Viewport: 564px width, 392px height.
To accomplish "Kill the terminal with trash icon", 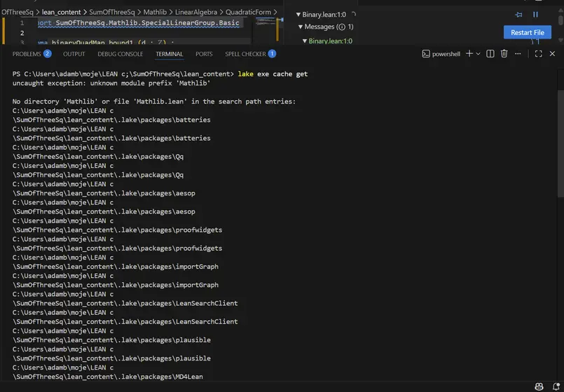I will [x=504, y=54].
